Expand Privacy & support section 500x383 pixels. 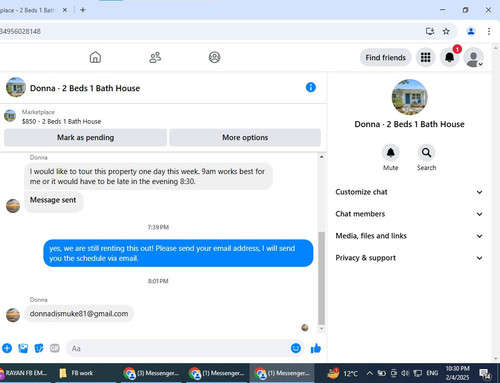pos(409,258)
